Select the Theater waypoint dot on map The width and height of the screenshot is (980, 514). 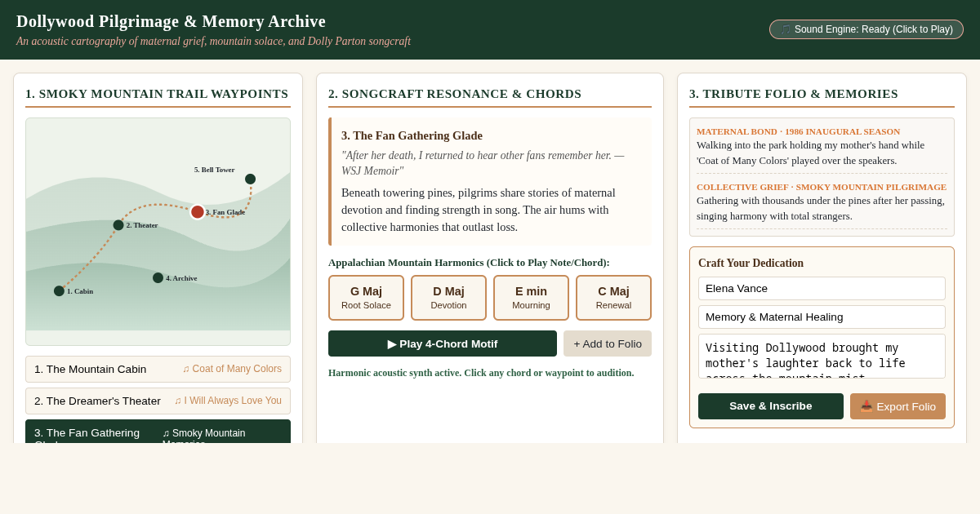pyautogui.click(x=118, y=225)
